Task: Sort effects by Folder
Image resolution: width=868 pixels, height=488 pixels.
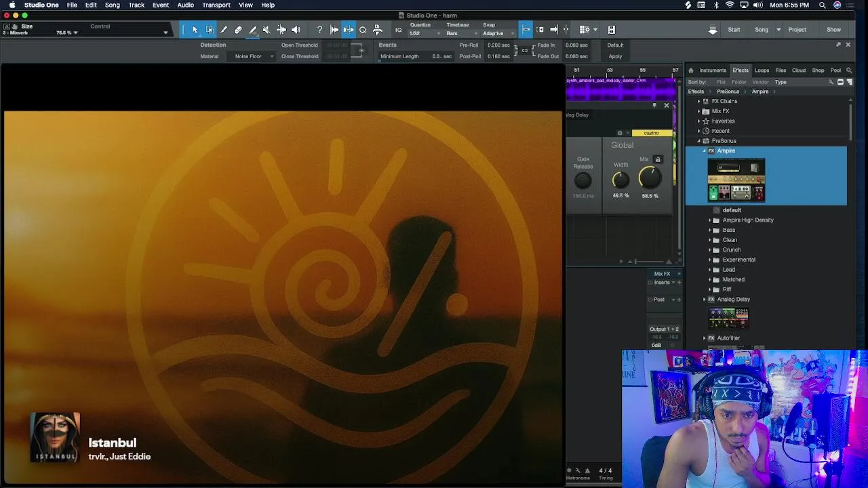Action: [x=739, y=82]
